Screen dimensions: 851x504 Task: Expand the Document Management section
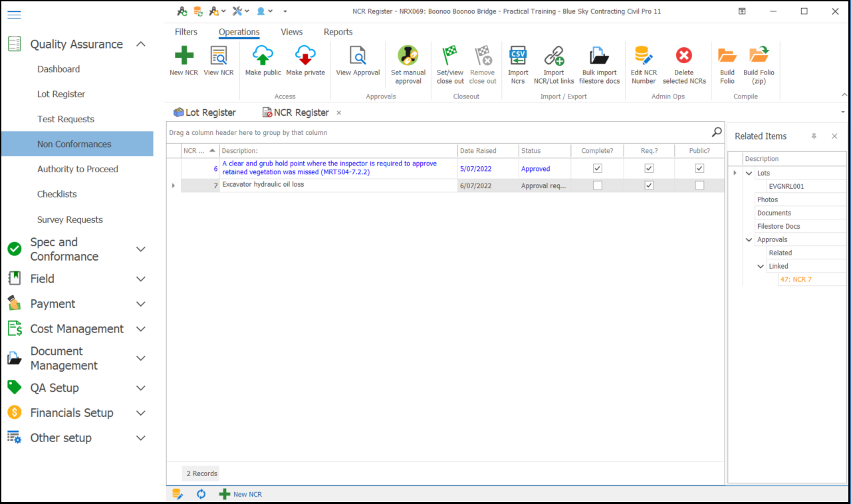pos(140,358)
